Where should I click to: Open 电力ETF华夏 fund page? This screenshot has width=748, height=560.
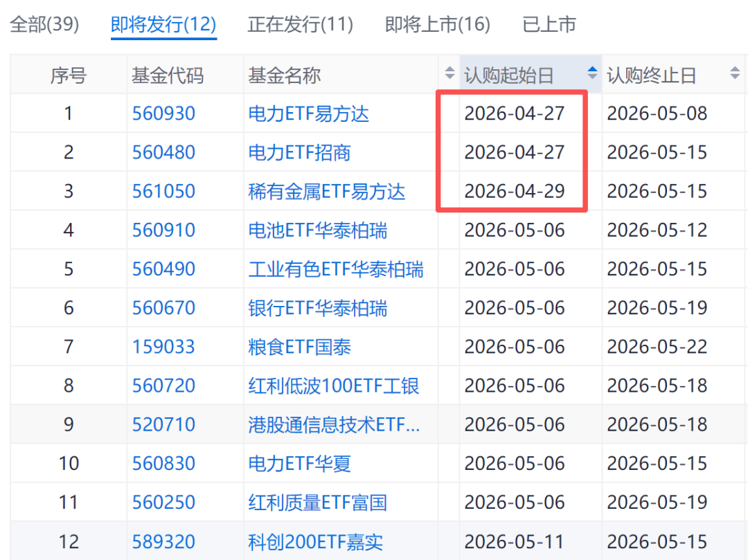[x=300, y=464]
